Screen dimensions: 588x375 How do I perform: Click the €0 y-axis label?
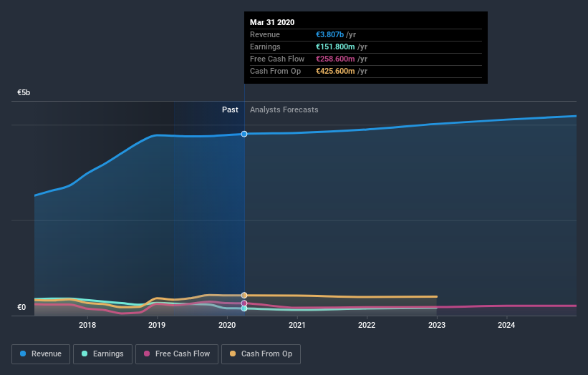tap(21, 307)
